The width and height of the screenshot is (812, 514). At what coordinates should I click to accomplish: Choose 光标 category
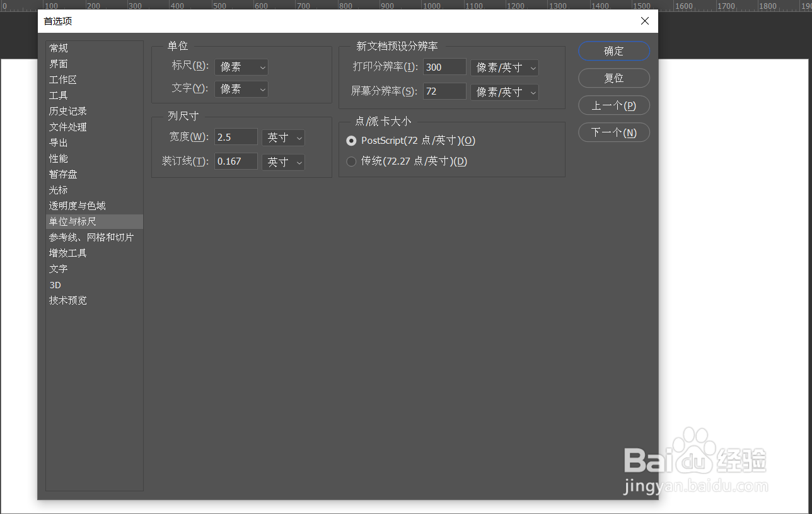coord(95,190)
